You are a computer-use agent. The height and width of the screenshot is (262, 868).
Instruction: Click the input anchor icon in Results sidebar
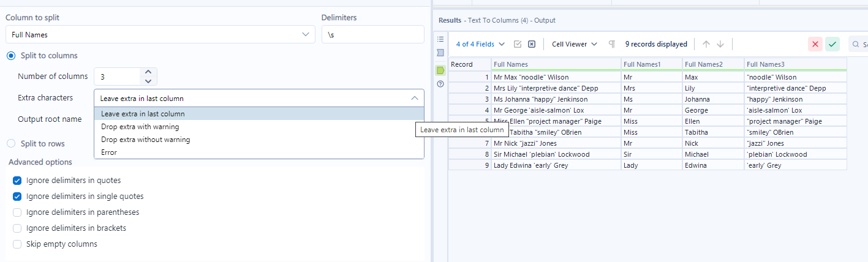click(440, 53)
